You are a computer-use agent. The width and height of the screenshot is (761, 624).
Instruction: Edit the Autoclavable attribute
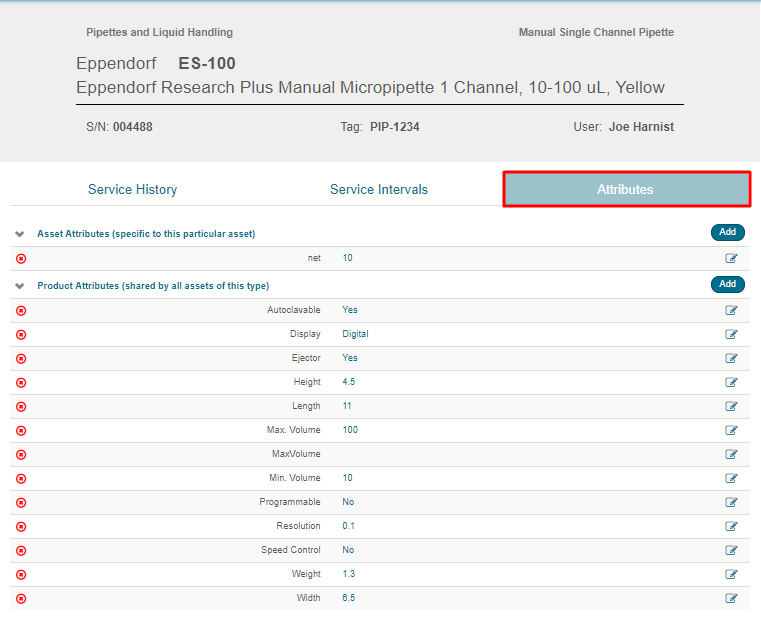point(731,310)
